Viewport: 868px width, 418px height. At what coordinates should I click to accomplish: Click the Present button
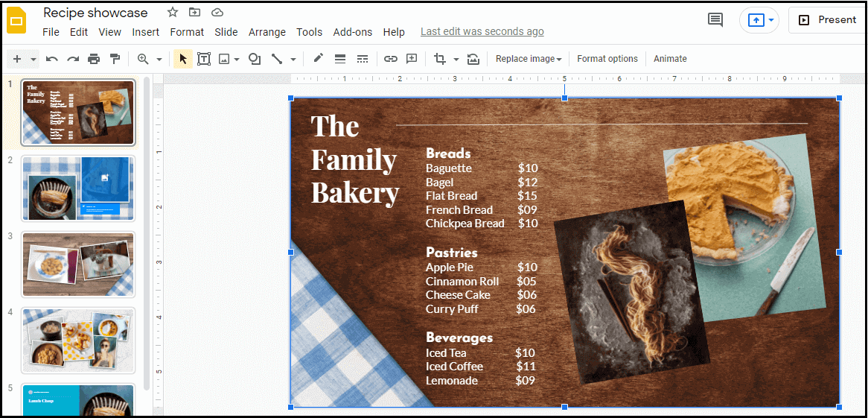827,20
